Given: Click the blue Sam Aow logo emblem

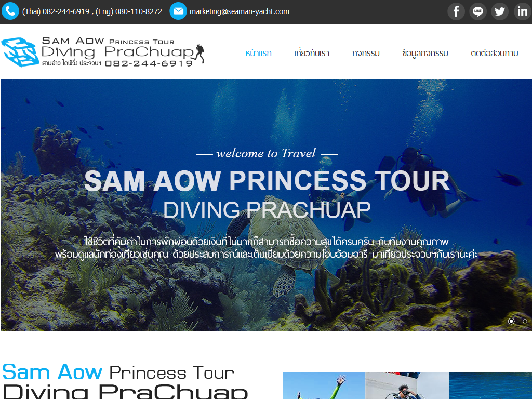Looking at the screenshot, I should point(20,52).
